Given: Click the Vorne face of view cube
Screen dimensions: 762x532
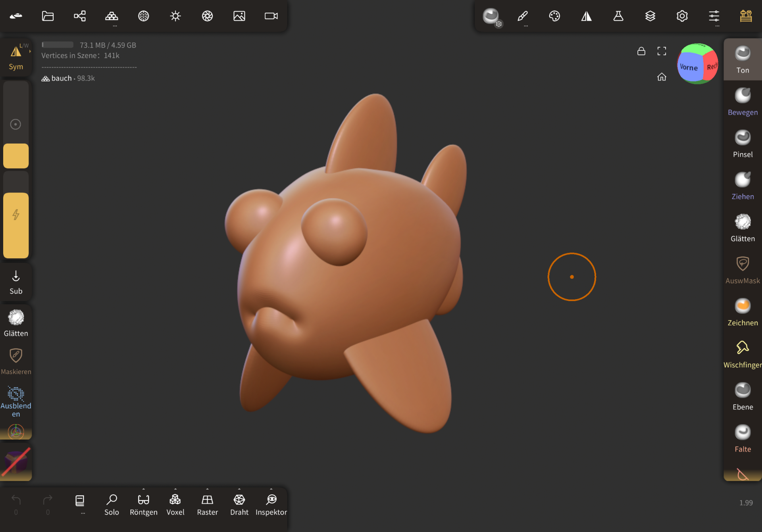Looking at the screenshot, I should click(x=689, y=67).
